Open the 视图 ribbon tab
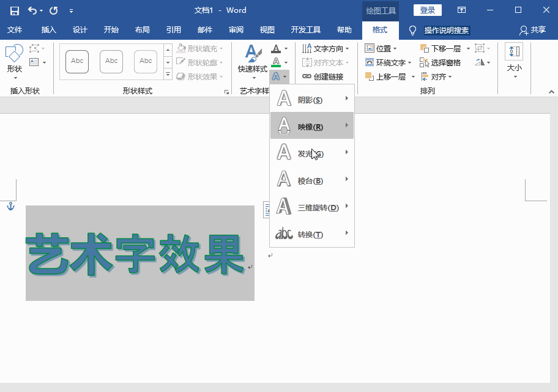Viewport: 558px width, 392px height. [x=267, y=29]
